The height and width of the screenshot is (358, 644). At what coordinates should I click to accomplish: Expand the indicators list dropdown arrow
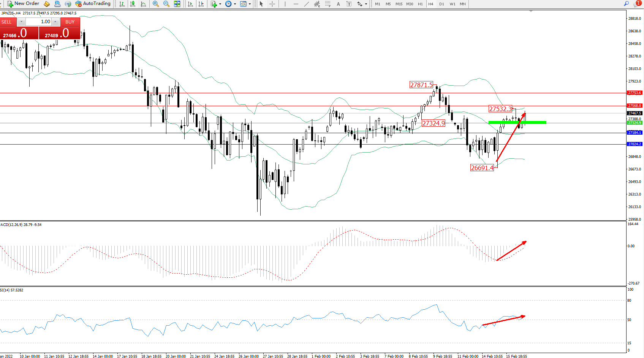(x=220, y=4)
